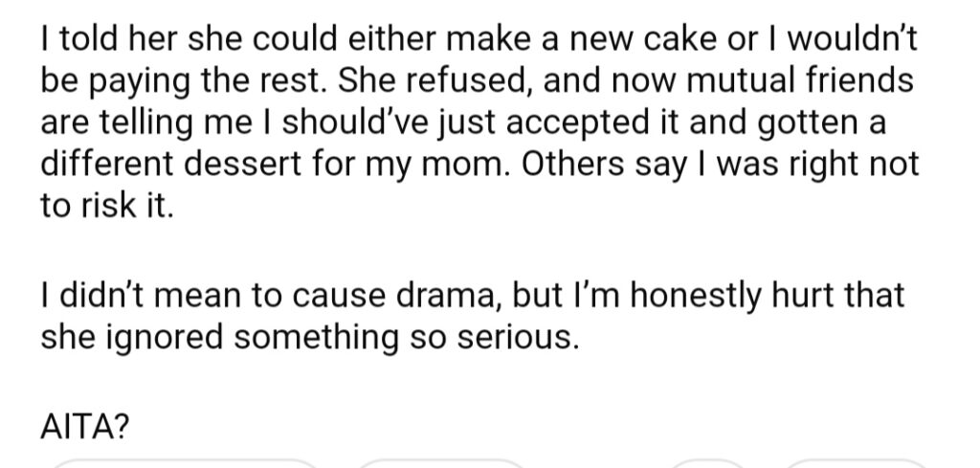Click the phrase "make a new cake"
The width and height of the screenshot is (980, 468).
(581, 38)
